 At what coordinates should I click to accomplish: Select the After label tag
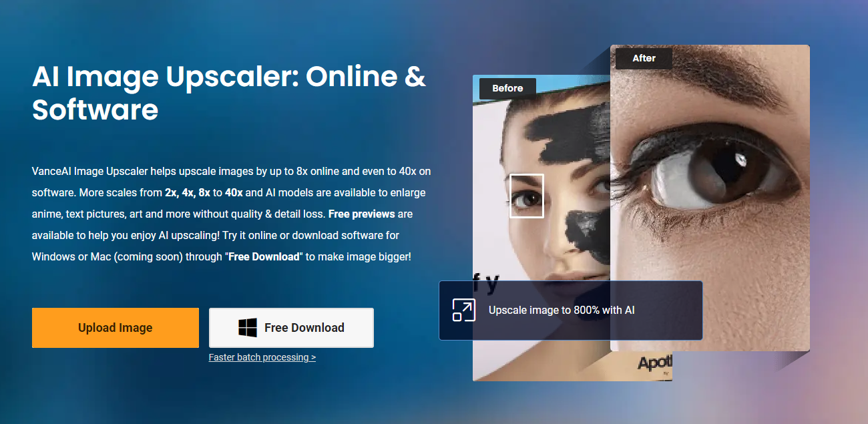click(x=644, y=58)
